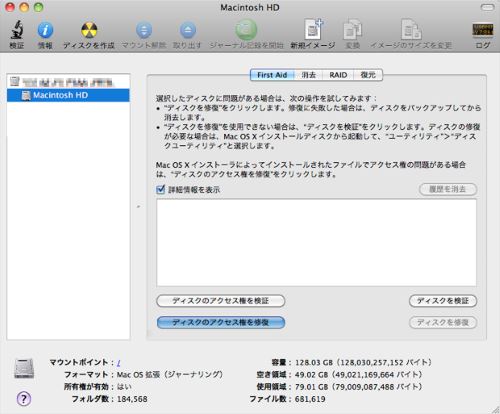The width and height of the screenshot is (500, 414).
Task: Click the hard disk icon beside マウントポイント
Action: coord(24,368)
